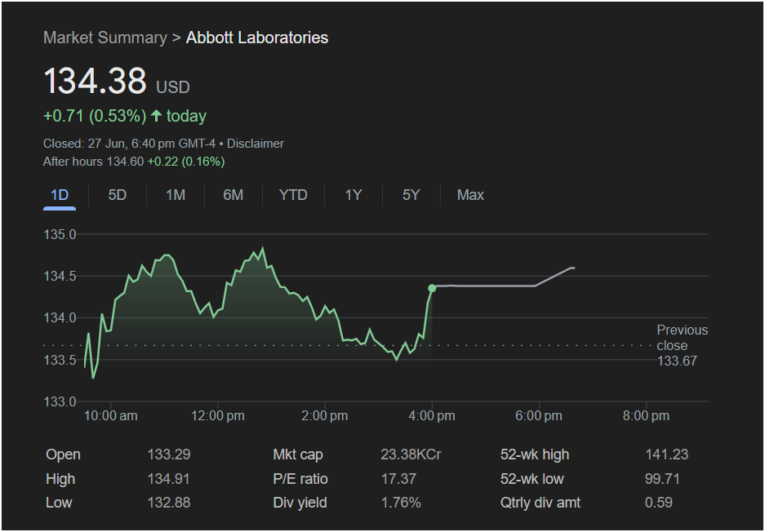Click the 2:00 pm axis label
This screenshot has width=765, height=532.
tap(324, 416)
